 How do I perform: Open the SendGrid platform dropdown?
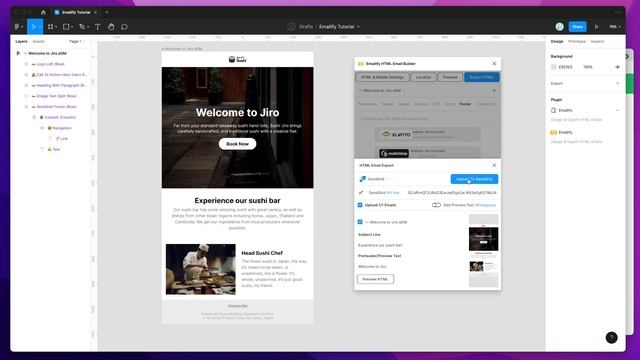coord(374,179)
